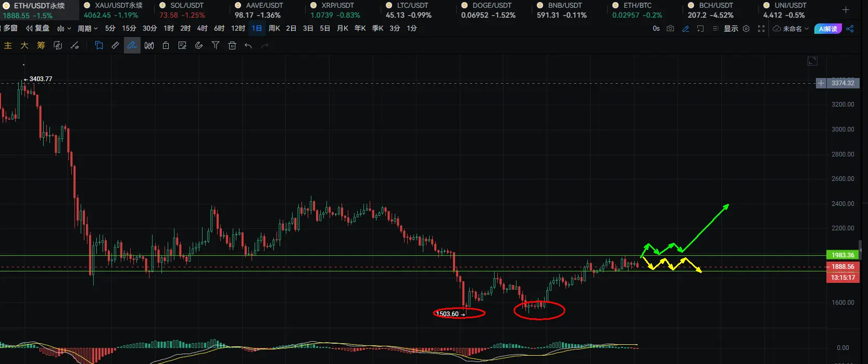The height and width of the screenshot is (364, 868).
Task: Toggle the blue pencil drawing mode
Action: (x=686, y=29)
